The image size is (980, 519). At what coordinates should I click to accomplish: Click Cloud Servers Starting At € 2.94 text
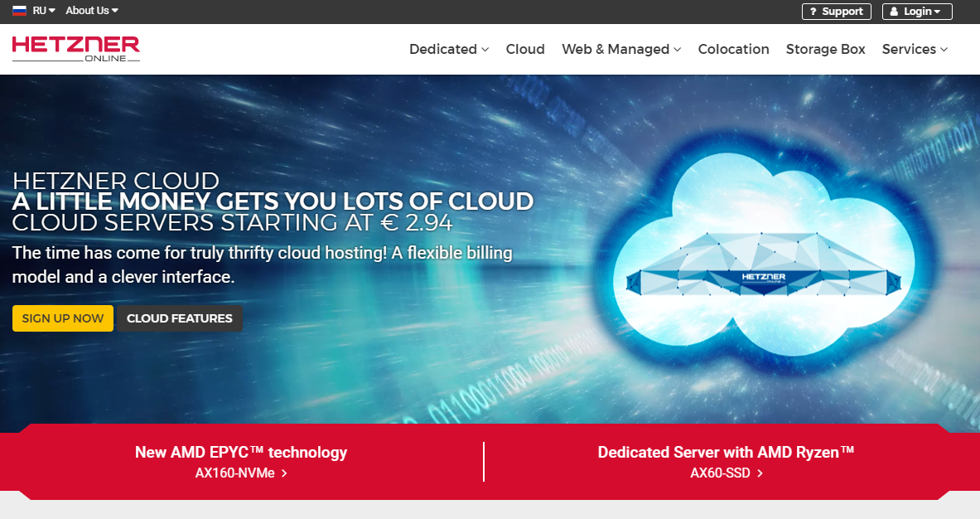(232, 223)
